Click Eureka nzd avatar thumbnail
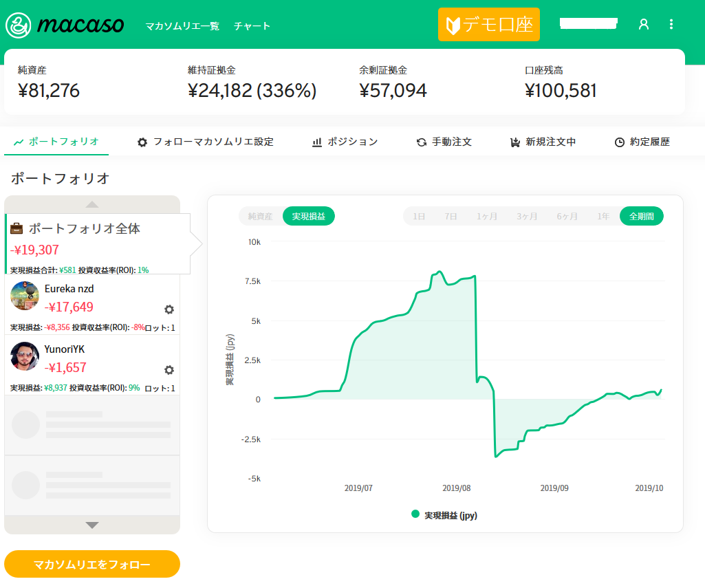Image resolution: width=705 pixels, height=588 pixels. 25,296
